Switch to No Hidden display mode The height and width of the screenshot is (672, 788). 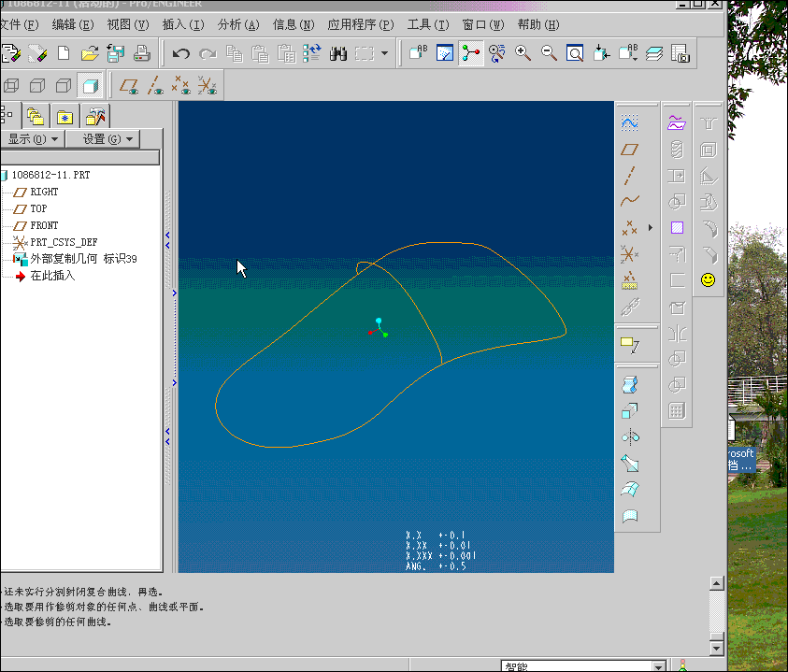[x=64, y=86]
